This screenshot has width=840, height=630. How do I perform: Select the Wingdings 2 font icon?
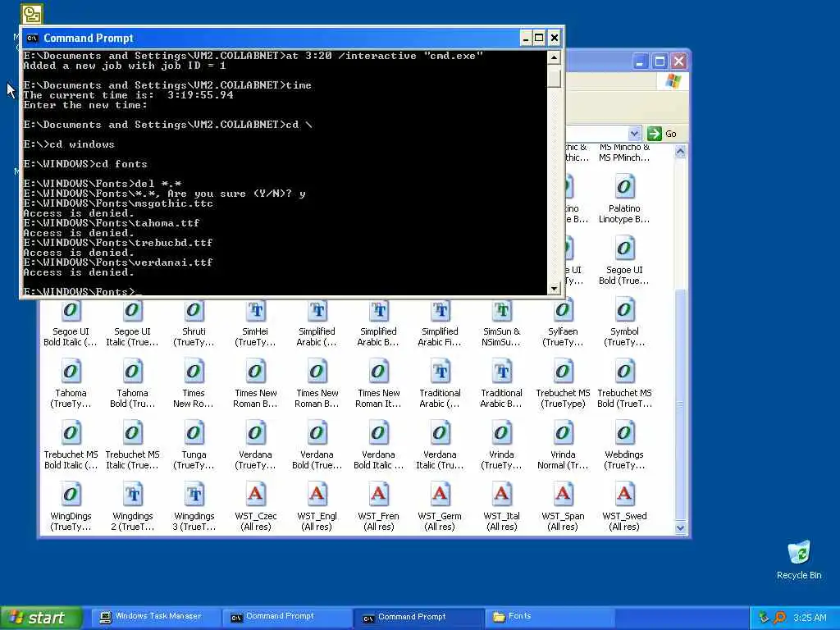point(132,495)
